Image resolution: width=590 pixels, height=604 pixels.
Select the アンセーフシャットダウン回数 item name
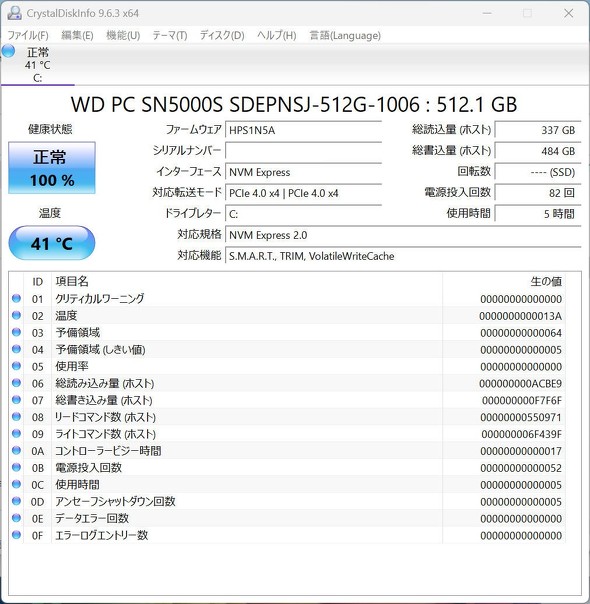coord(115,501)
